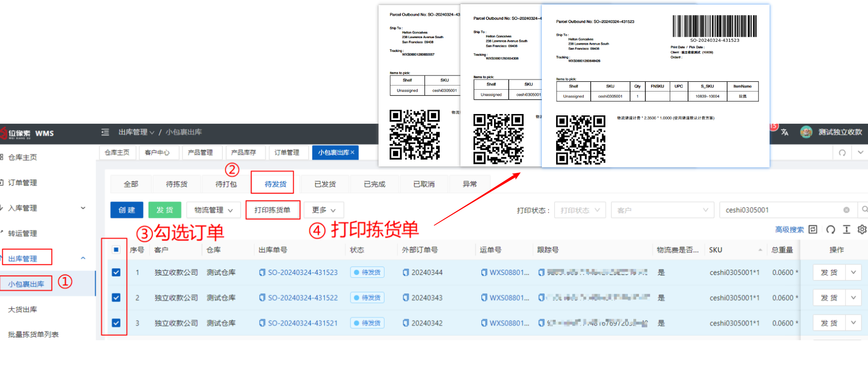Open 批量拣货单列表 in sidebar

point(33,334)
